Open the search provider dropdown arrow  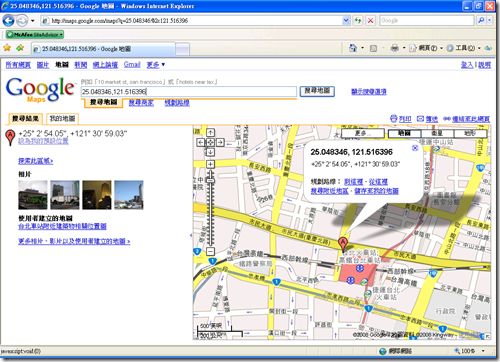coord(489,21)
